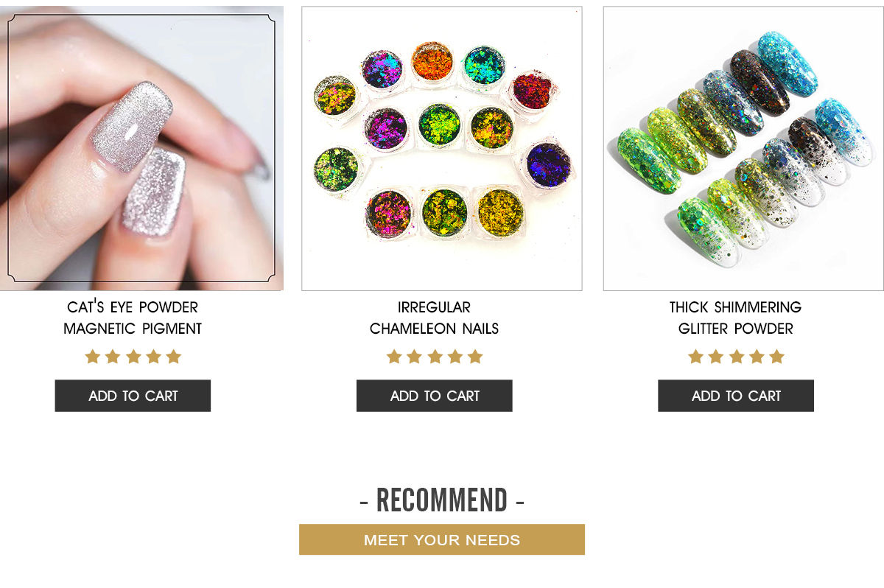Viewport: 884px width, 588px height.
Task: Open the Thick Shimmering Glitter Powder image
Action: pos(743,148)
